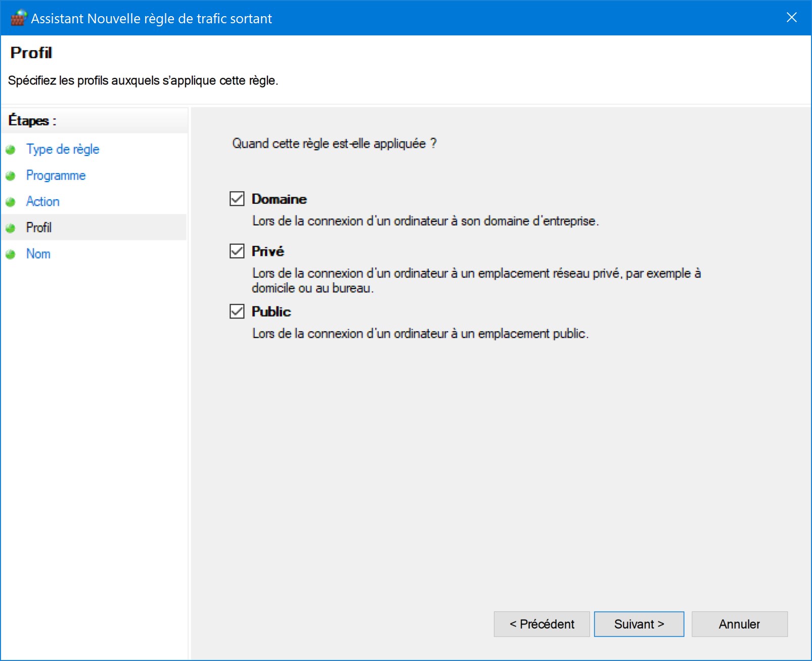Click the firewall icon in the title bar
The width and height of the screenshot is (812, 661).
coord(18,18)
